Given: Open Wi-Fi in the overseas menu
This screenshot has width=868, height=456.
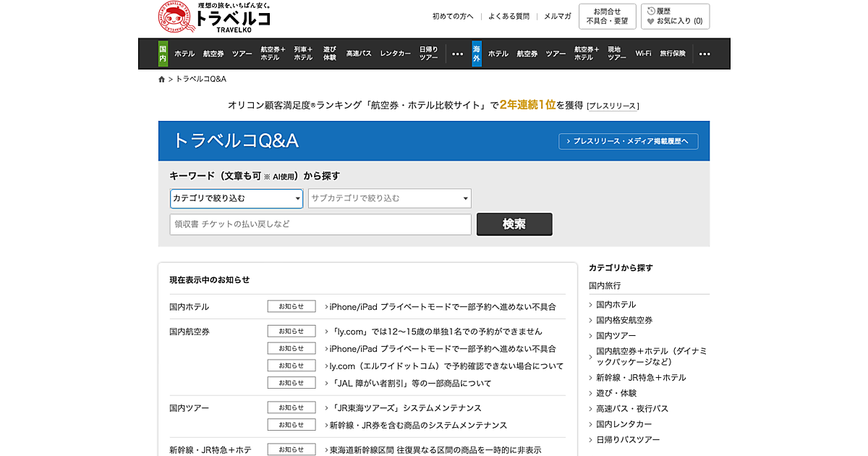Looking at the screenshot, I should tap(643, 54).
